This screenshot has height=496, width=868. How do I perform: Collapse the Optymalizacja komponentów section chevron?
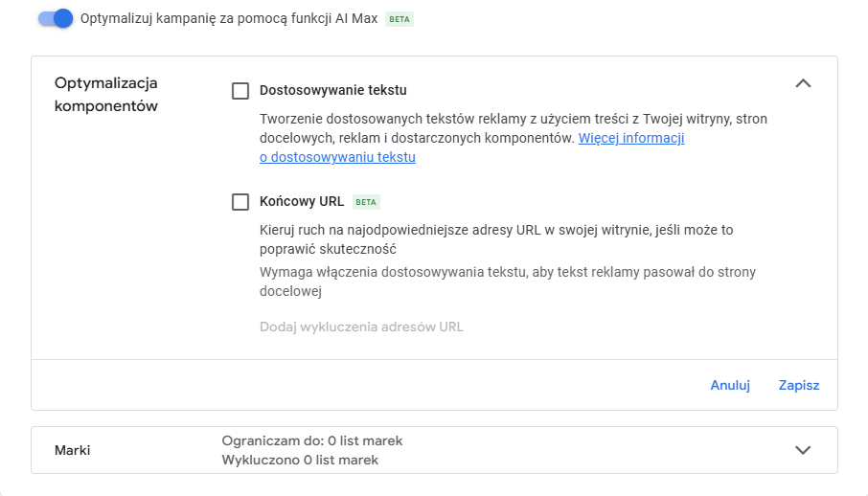(x=803, y=83)
